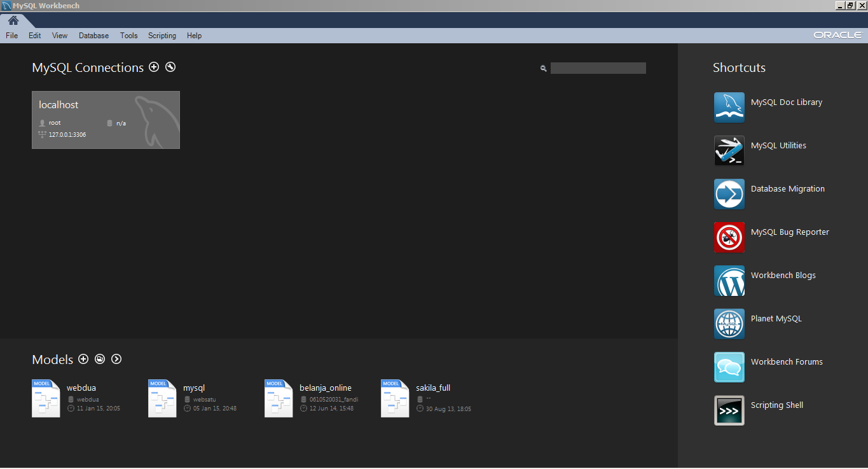This screenshot has width=868, height=469.
Task: Create a new model with plus icon
Action: pos(83,359)
